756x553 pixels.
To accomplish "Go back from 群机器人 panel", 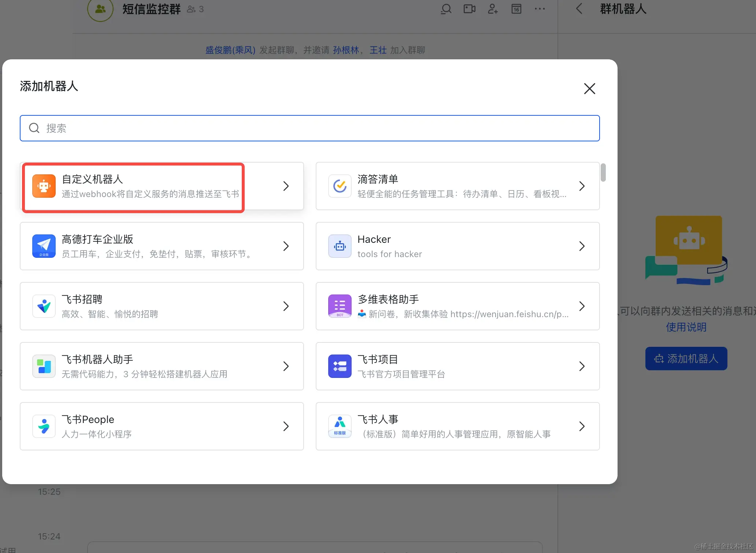I will pyautogui.click(x=579, y=9).
